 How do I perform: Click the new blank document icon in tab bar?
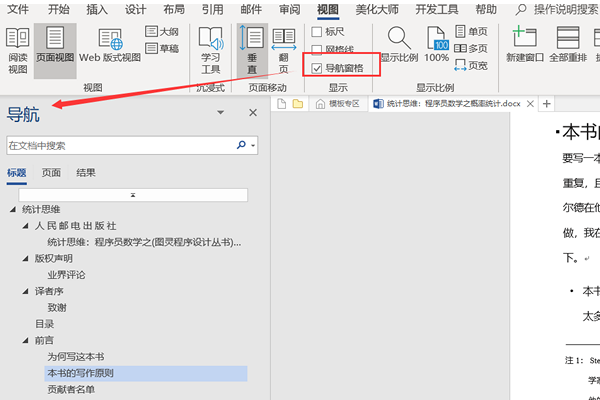(x=281, y=104)
